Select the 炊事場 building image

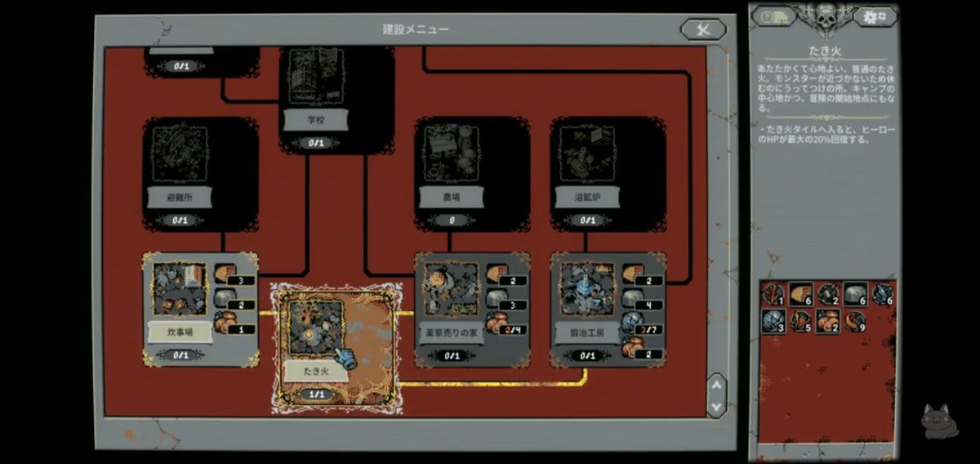[x=180, y=288]
